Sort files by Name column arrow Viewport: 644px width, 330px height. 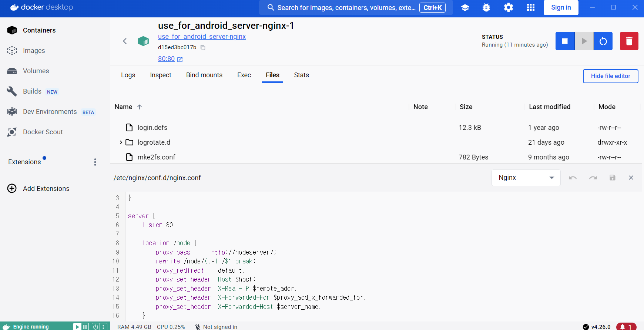140,107
